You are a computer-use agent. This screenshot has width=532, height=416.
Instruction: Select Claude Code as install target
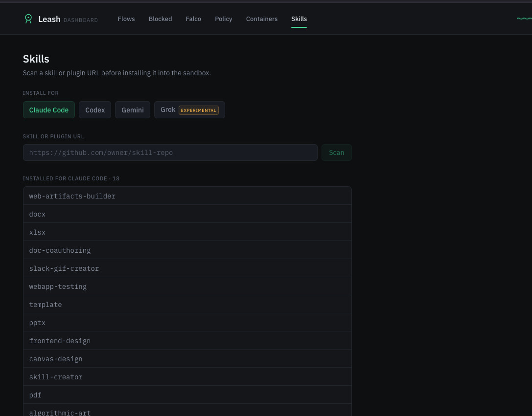tap(49, 110)
